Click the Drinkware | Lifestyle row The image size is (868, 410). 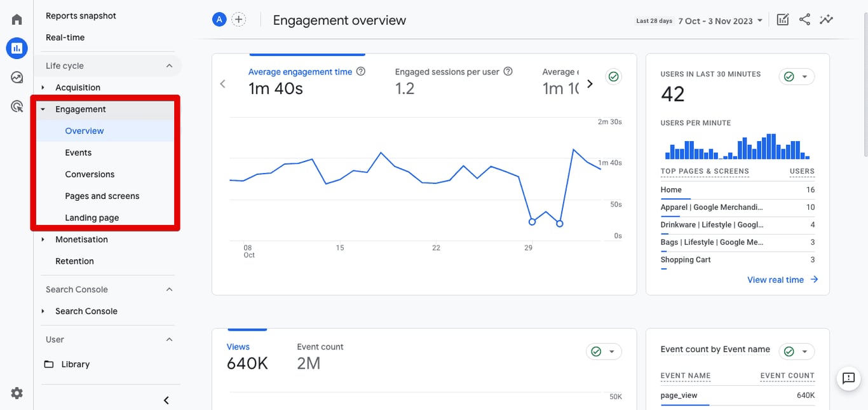click(738, 224)
